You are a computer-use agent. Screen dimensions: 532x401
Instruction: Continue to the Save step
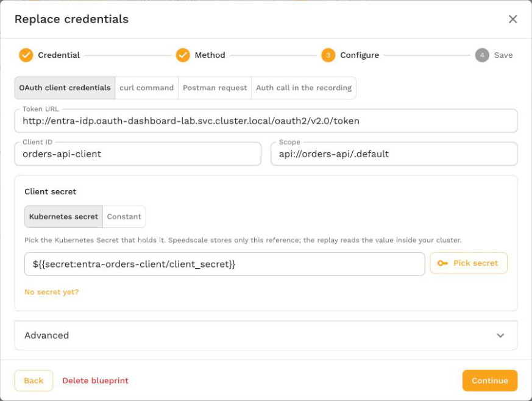click(489, 381)
